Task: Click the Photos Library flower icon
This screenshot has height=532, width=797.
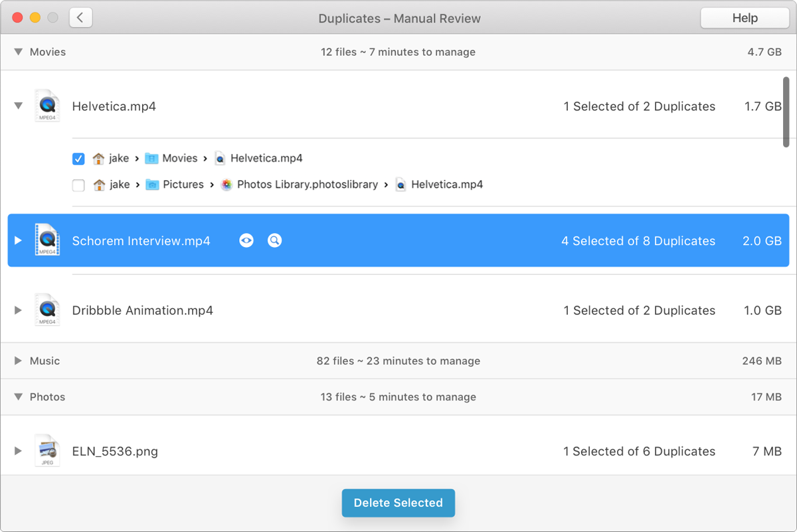Action: pos(226,185)
